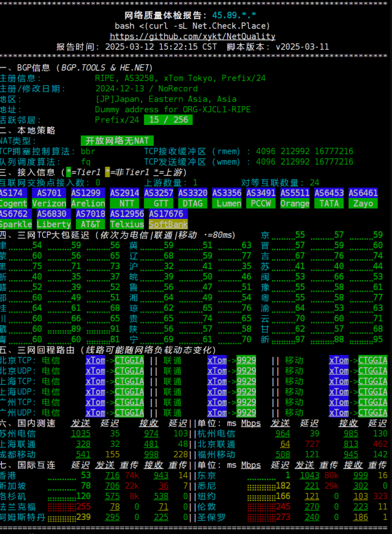Click the 圣保罗 latency value 273

click(283, 517)
